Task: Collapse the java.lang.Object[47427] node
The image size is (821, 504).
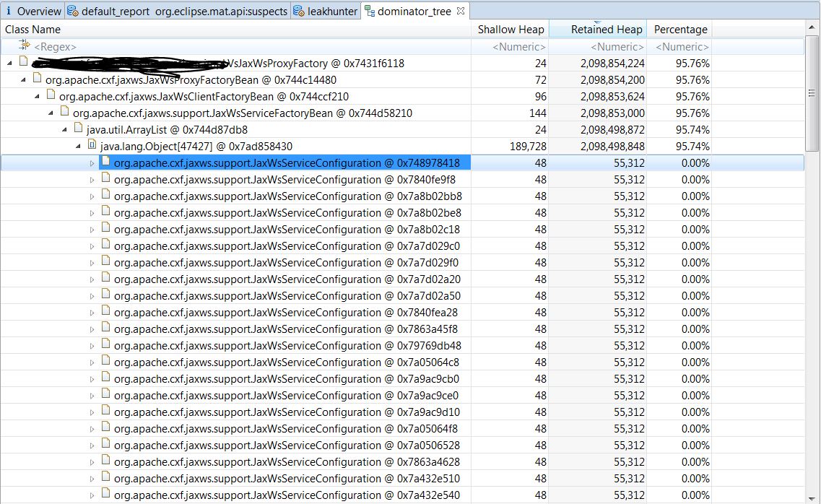Action: point(78,146)
